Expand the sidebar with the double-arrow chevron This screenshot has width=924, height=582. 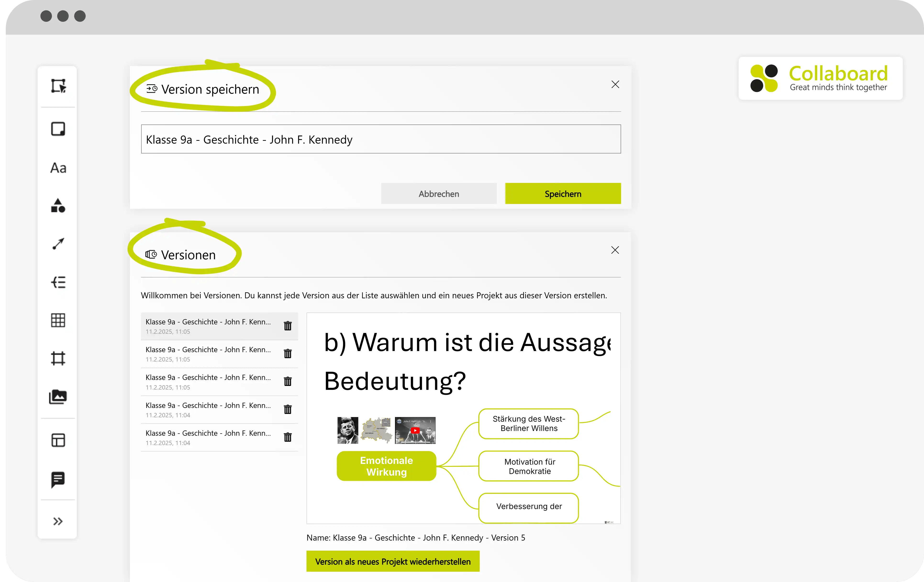pyautogui.click(x=58, y=521)
